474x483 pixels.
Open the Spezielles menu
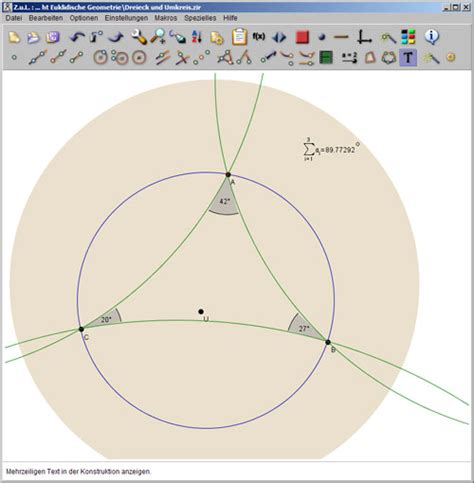[x=200, y=18]
